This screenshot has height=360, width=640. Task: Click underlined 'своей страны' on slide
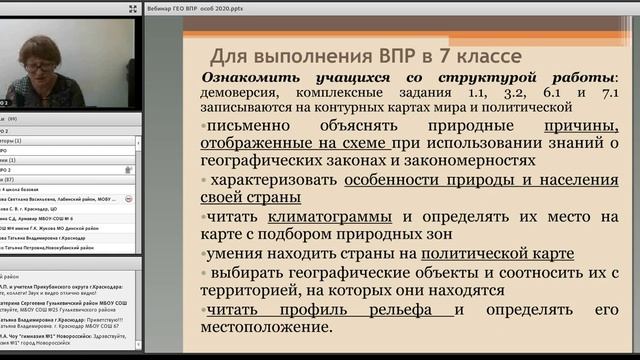click(x=251, y=198)
